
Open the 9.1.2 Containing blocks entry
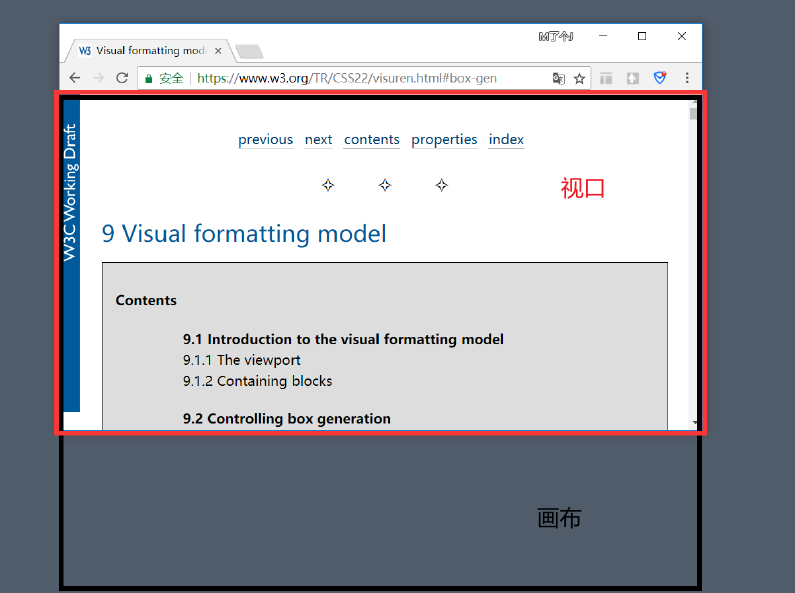pos(258,381)
